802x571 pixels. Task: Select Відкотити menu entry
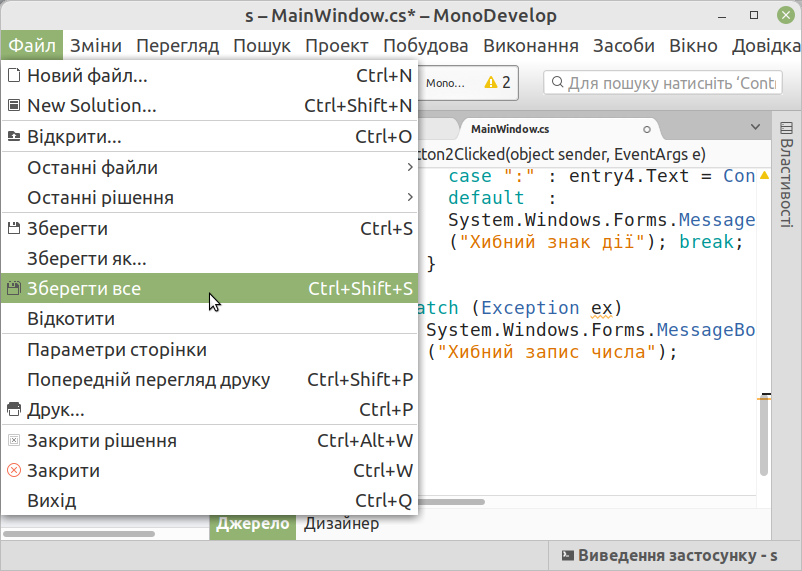tap(210, 319)
